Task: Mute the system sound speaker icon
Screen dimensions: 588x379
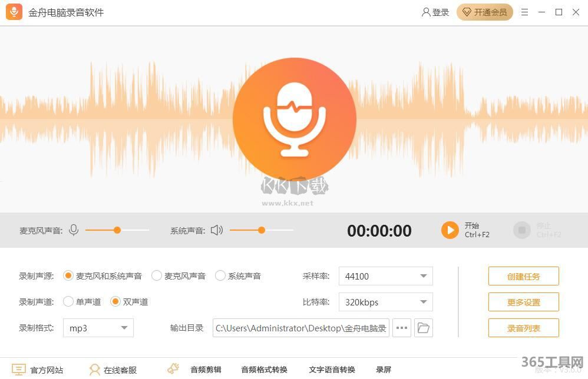Action: tap(217, 230)
